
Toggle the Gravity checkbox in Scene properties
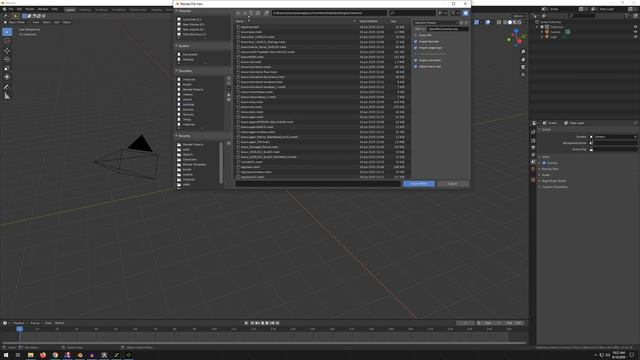point(544,163)
